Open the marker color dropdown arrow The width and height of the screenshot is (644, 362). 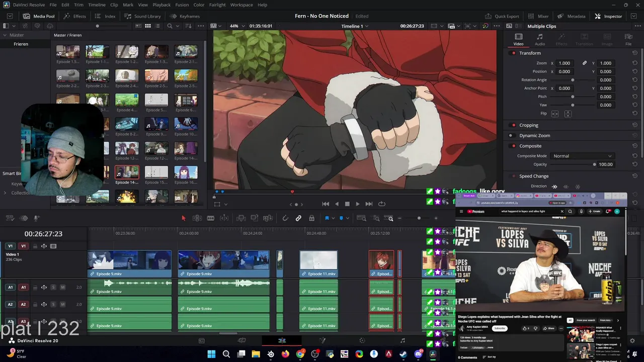pos(348,218)
